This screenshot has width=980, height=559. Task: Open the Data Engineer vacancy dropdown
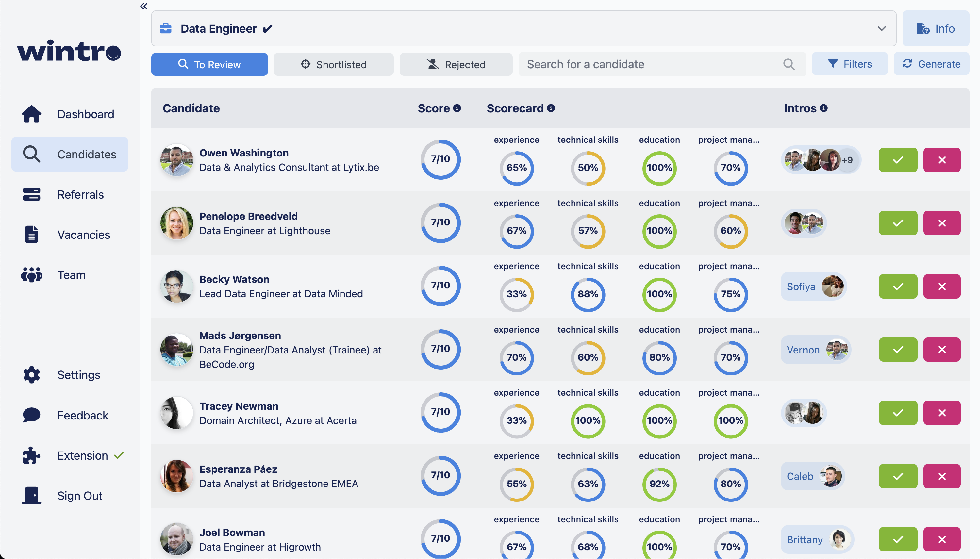(x=881, y=28)
